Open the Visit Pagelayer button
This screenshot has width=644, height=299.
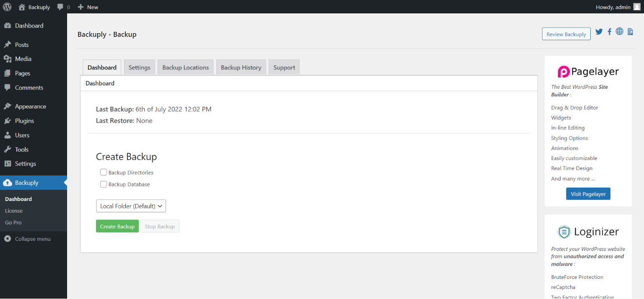588,193
